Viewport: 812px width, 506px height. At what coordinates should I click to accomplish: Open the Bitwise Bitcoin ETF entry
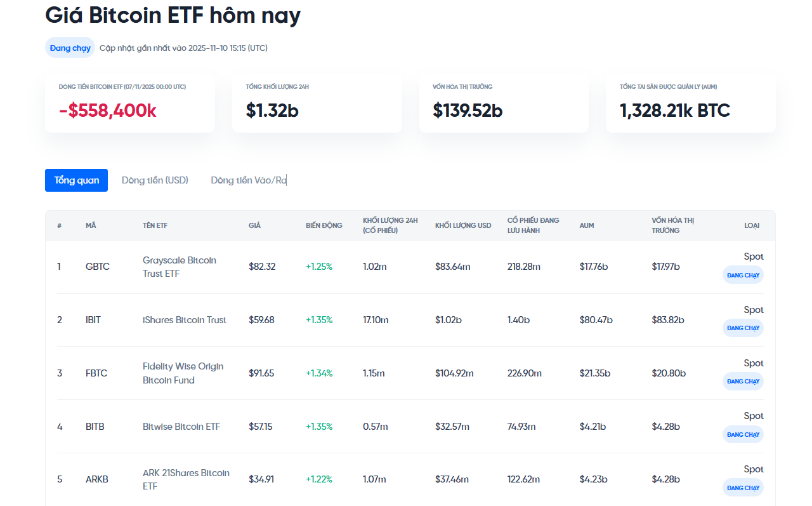point(181,427)
